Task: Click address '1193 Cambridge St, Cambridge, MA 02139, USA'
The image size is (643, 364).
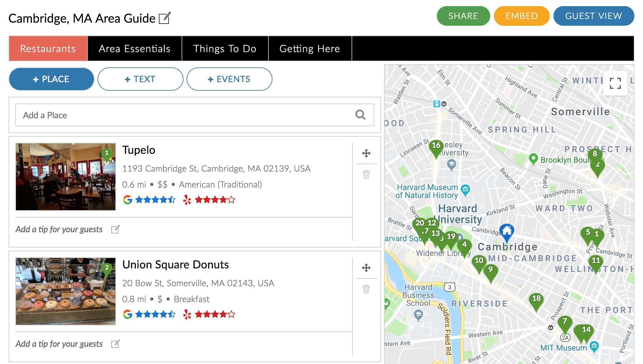Action: [216, 169]
